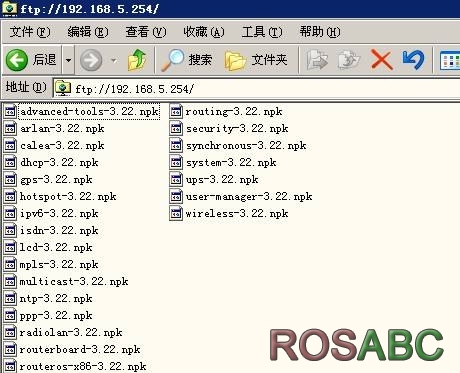This screenshot has height=373, width=460.
Task: Click file name synchronous-3.22.npk
Action: [x=246, y=145]
